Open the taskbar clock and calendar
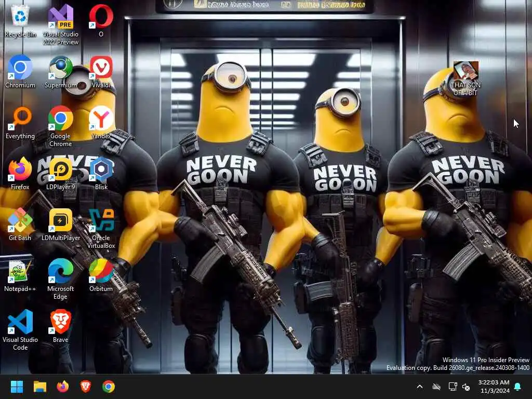532x399 pixels. click(x=494, y=387)
